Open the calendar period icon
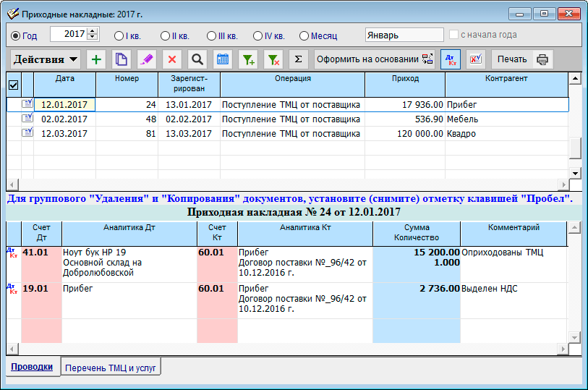 point(223,59)
